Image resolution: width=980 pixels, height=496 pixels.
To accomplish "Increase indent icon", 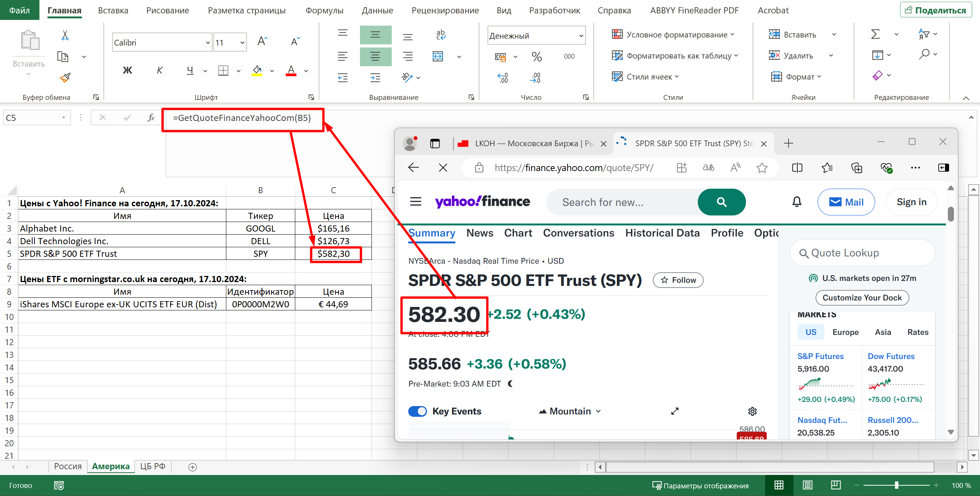I will tap(376, 78).
